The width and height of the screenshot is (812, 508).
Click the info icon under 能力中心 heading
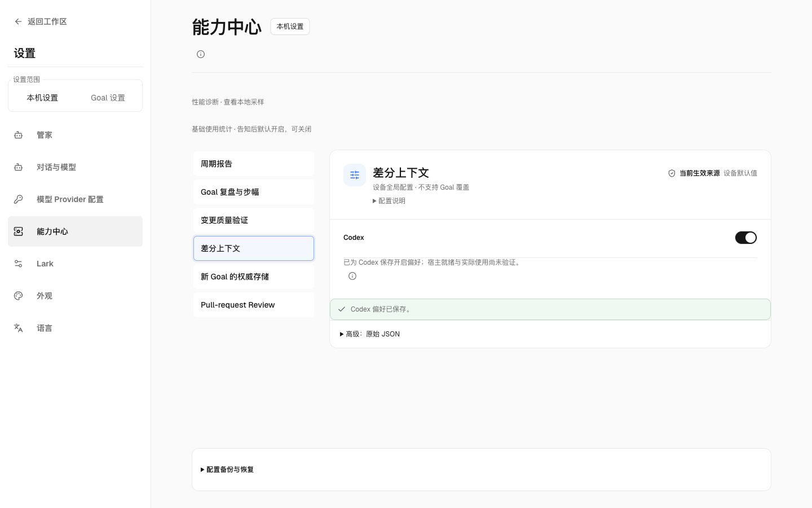tap(201, 54)
